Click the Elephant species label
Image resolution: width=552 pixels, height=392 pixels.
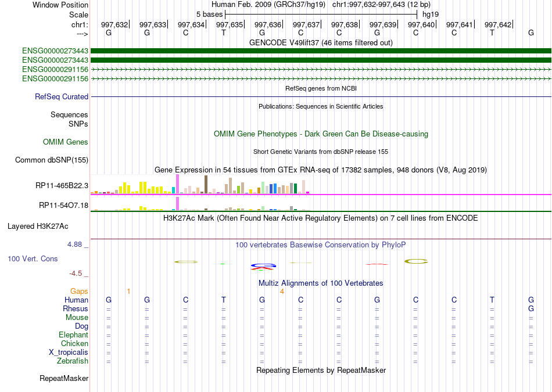pos(74,335)
